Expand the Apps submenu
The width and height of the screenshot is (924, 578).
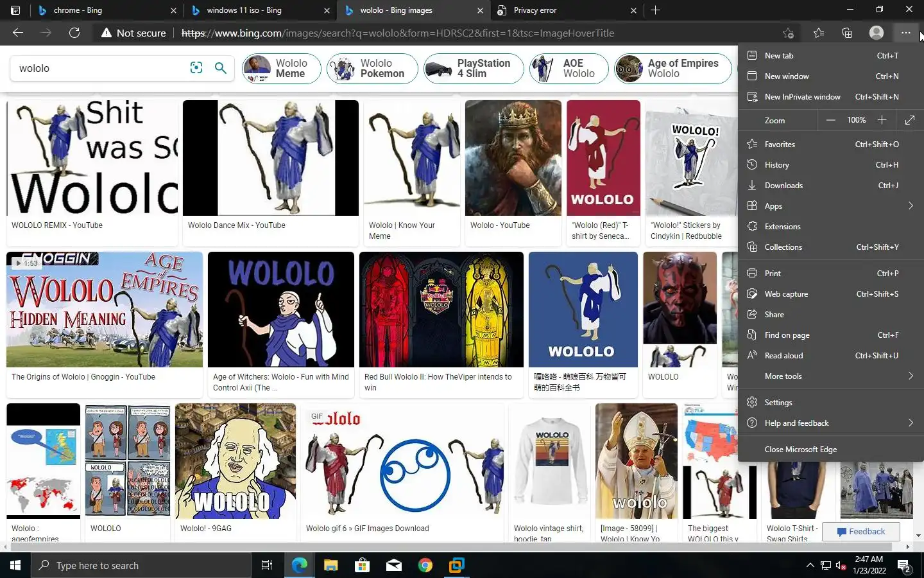pyautogui.click(x=831, y=206)
